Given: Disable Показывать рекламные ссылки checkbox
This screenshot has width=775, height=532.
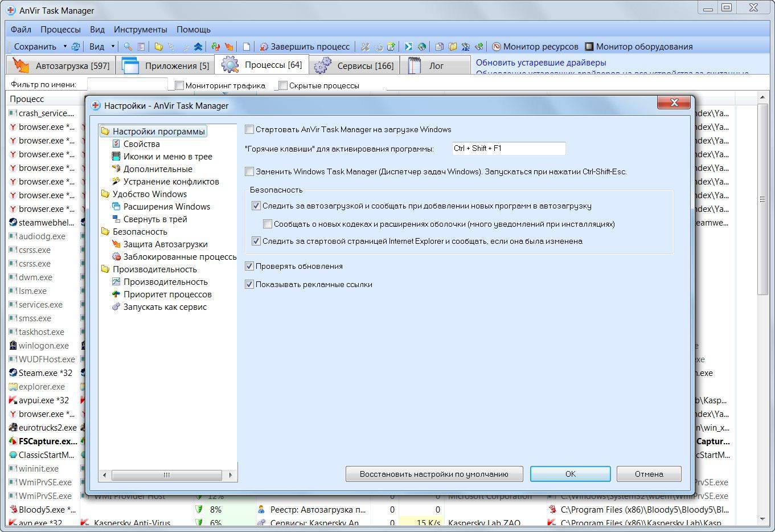Looking at the screenshot, I should 249,284.
